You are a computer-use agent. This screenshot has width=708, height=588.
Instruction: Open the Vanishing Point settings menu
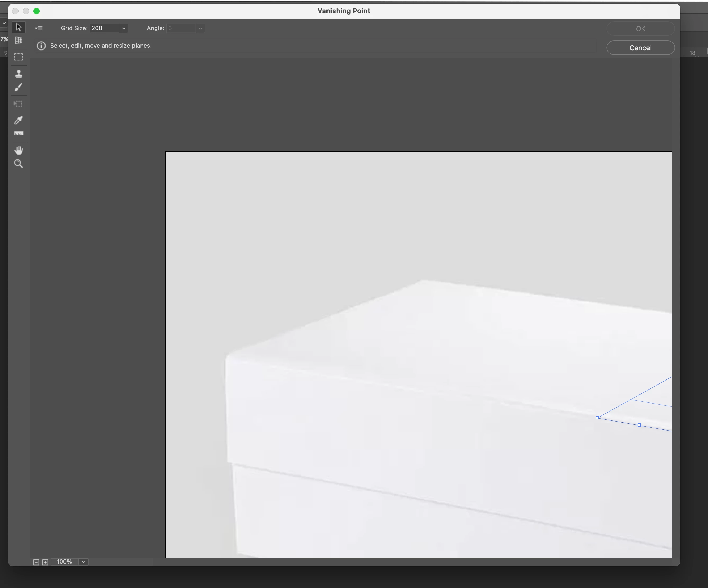[39, 28]
